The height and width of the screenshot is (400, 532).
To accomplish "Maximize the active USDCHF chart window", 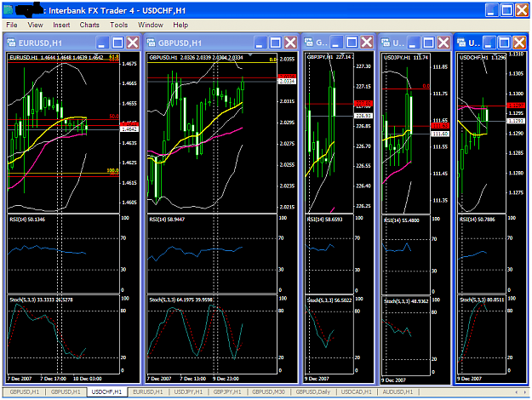I will click(504, 43).
